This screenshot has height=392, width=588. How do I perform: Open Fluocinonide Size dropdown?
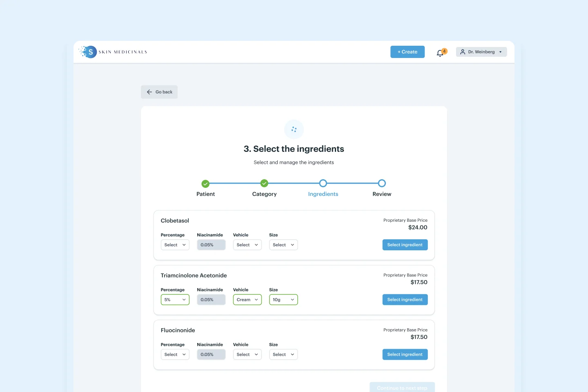point(283,354)
